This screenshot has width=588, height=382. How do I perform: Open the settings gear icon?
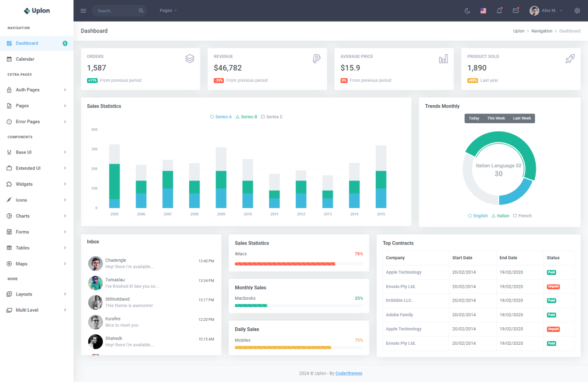(x=577, y=11)
